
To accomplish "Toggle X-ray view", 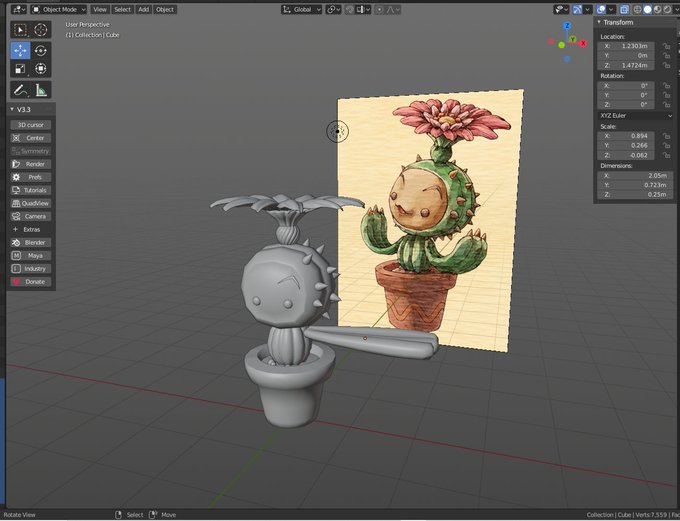I will click(624, 9).
